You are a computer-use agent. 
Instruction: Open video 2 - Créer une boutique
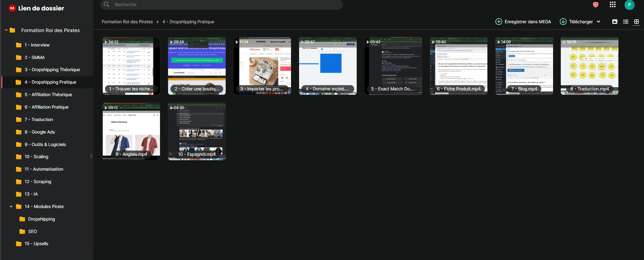click(197, 66)
